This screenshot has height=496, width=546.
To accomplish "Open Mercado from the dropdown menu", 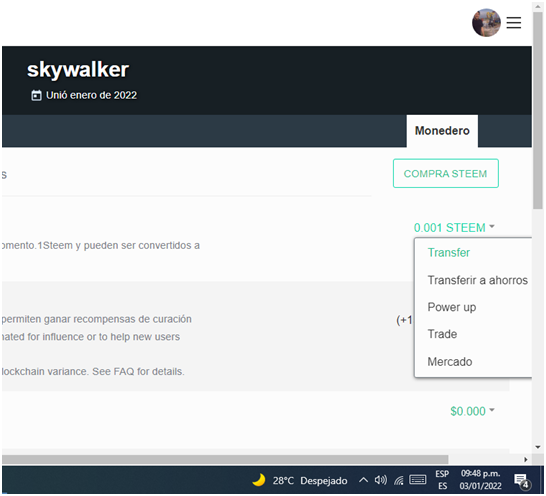I will (x=450, y=362).
